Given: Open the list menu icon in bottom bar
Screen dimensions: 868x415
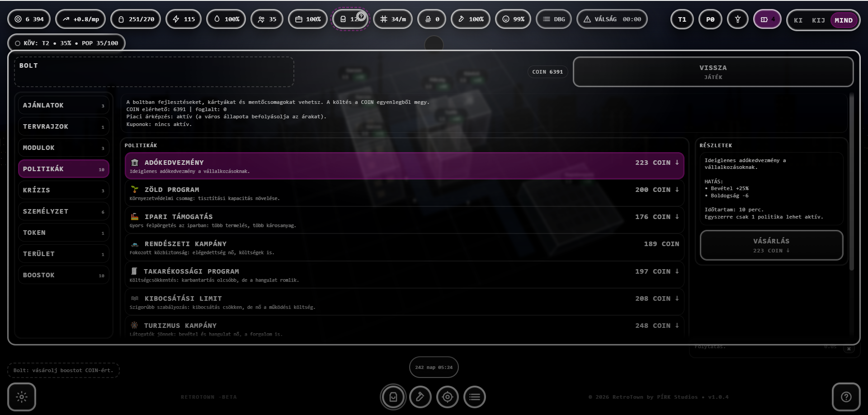Looking at the screenshot, I should click(475, 397).
